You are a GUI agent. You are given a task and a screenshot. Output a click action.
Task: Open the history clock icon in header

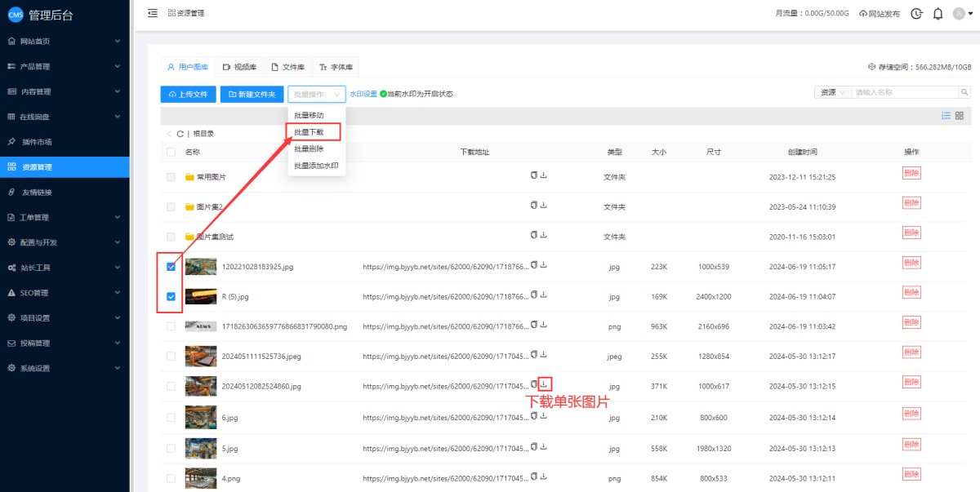click(x=917, y=14)
